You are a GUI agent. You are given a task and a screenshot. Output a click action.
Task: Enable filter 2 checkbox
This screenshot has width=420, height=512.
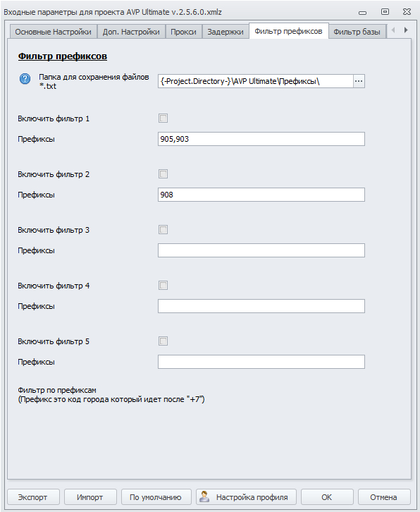pos(163,174)
